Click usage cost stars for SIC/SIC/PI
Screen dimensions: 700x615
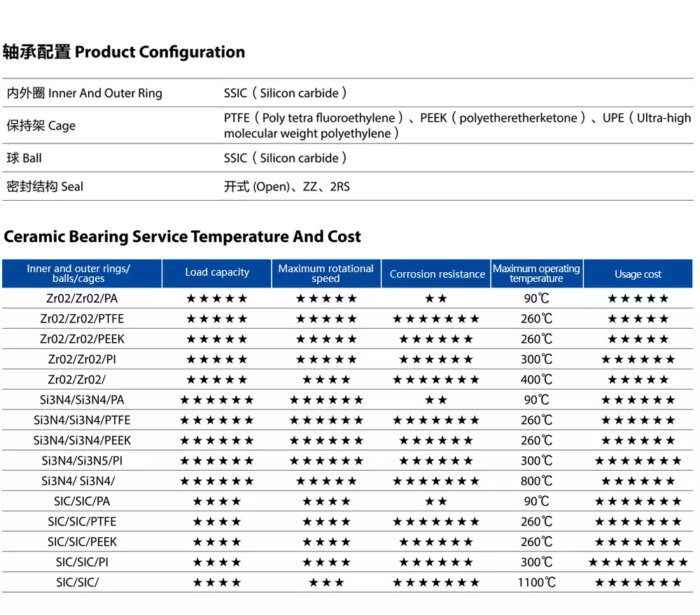pyautogui.click(x=638, y=563)
